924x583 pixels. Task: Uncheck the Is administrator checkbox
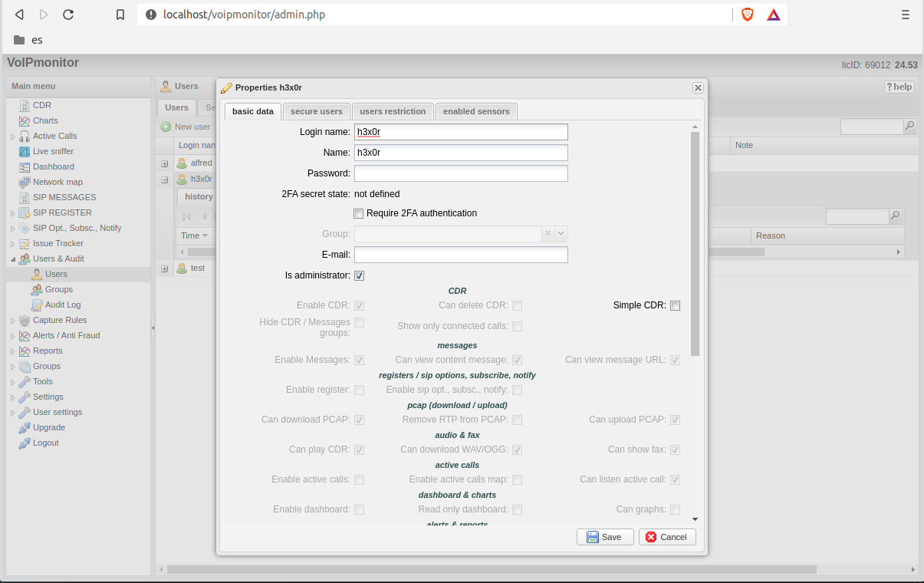click(359, 275)
